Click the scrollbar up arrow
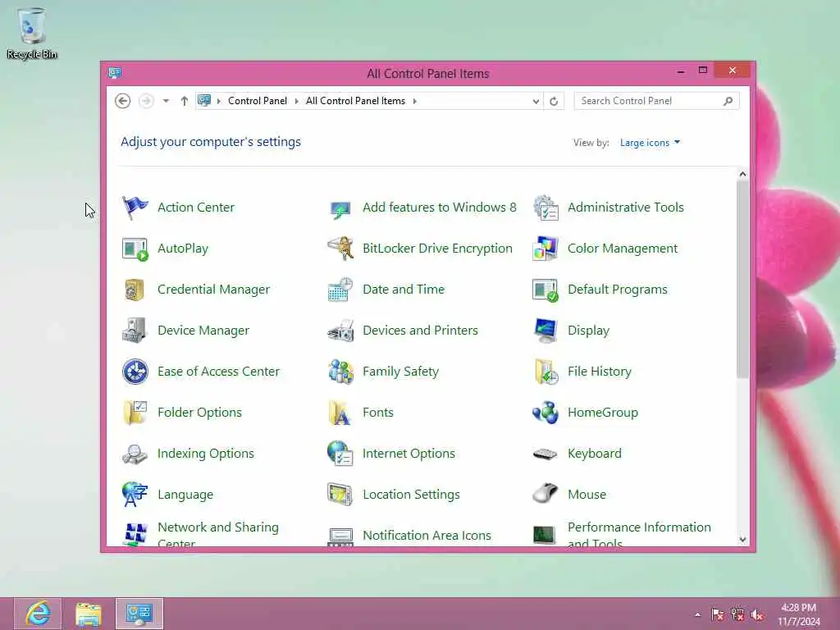840x630 pixels. (x=742, y=174)
